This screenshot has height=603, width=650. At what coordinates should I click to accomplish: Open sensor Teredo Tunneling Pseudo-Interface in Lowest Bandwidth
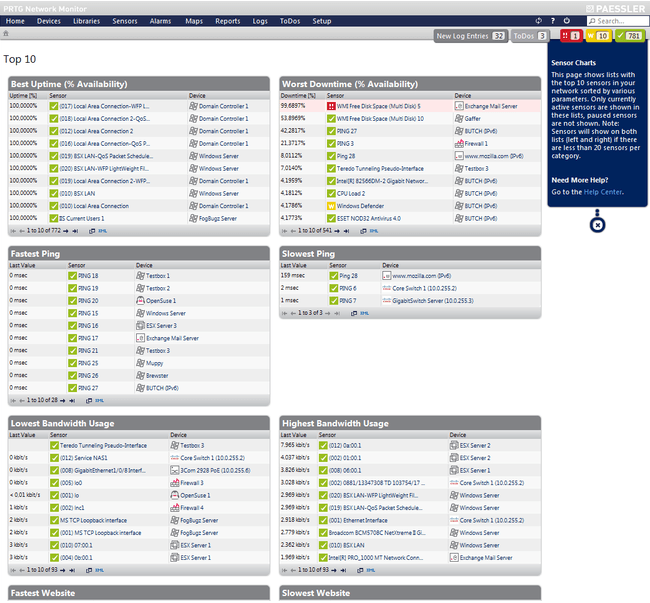pos(103,446)
